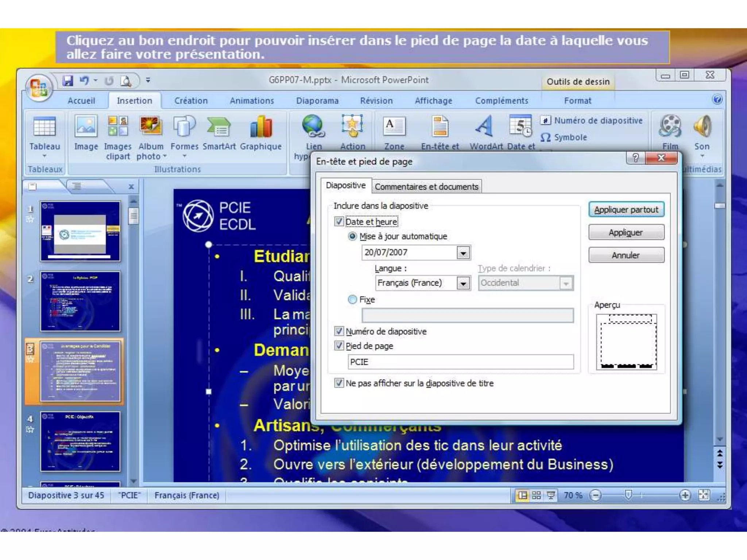
Task: Insert WordArt text
Action: (486, 133)
